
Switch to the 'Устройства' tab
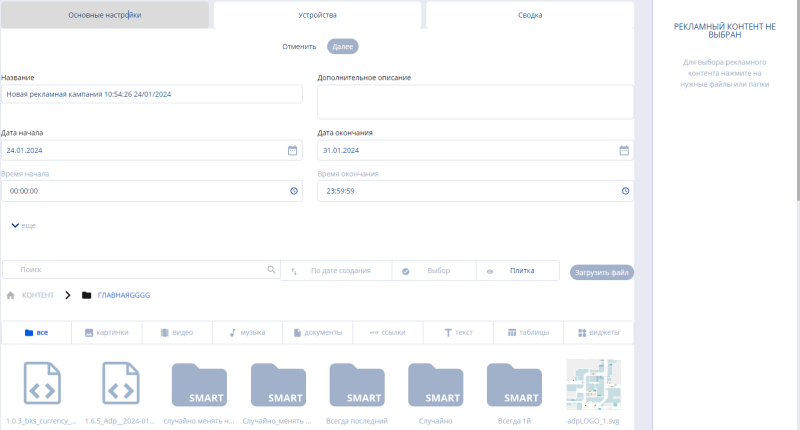[x=317, y=15]
